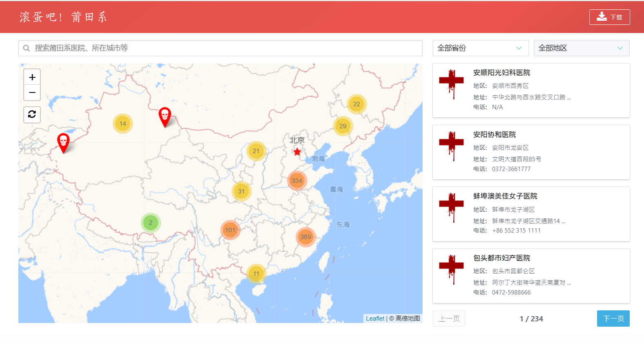
Task: Click the red cross icon for 蚌埠澳美佳女子医院
Action: click(x=451, y=208)
